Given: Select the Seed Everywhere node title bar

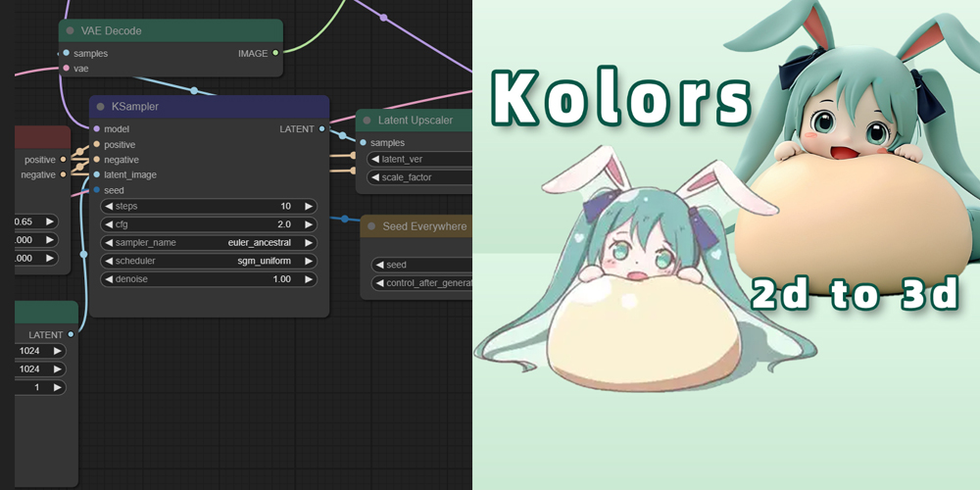Looking at the screenshot, I should [416, 226].
